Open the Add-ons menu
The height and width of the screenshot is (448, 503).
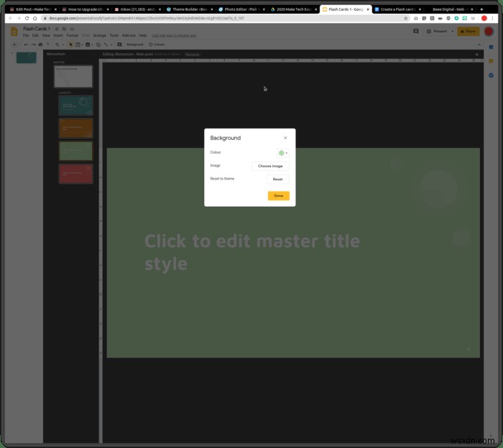[x=129, y=36]
